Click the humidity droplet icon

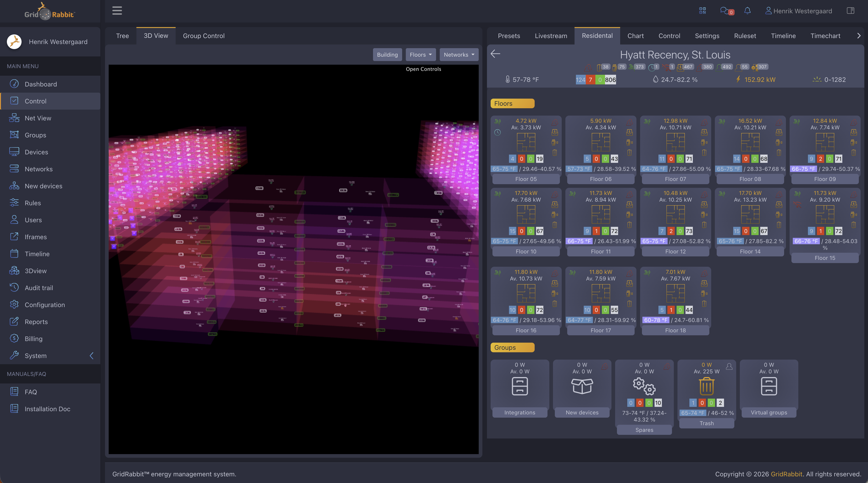pyautogui.click(x=655, y=79)
